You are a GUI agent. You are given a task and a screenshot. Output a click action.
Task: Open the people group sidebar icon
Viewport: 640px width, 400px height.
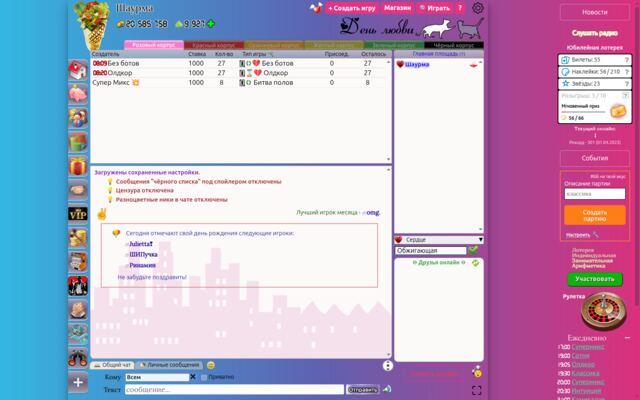78,118
